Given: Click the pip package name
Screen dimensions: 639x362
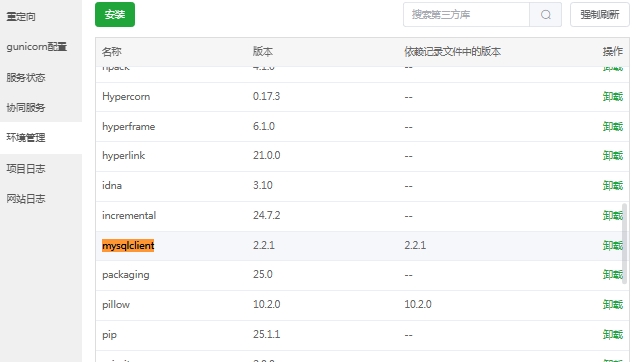Looking at the screenshot, I should point(109,335).
